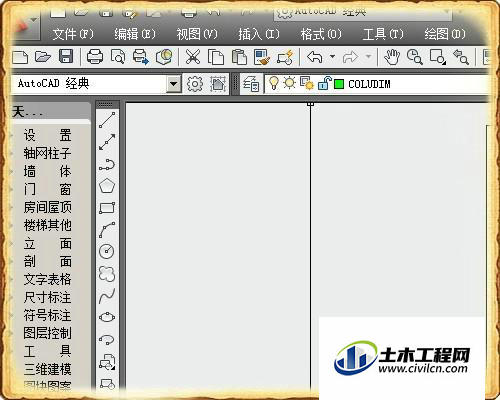Expand the 门窗 panel item
The width and height of the screenshot is (500, 400).
47,189
